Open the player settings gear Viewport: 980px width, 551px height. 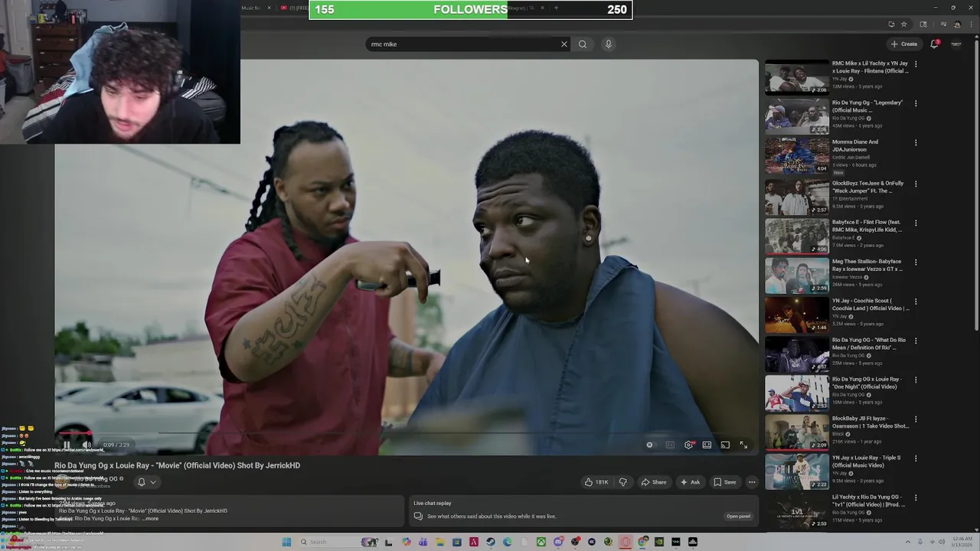click(x=688, y=445)
